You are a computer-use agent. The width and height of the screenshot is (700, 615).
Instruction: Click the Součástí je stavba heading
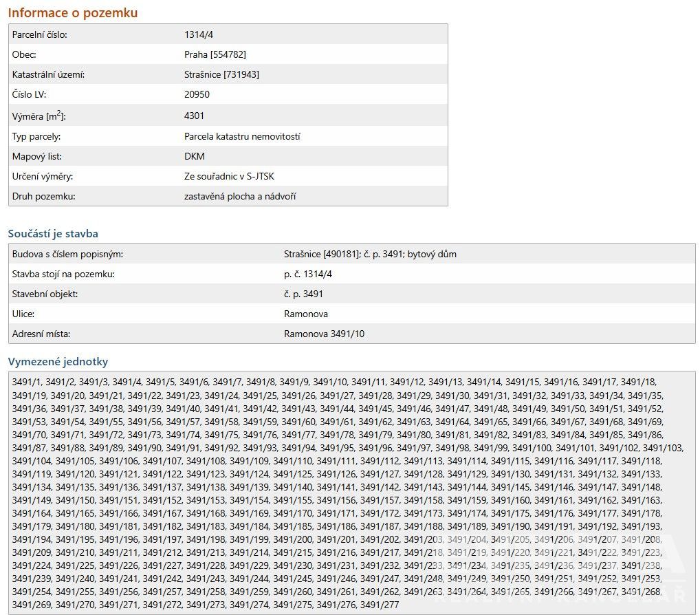[x=53, y=234]
